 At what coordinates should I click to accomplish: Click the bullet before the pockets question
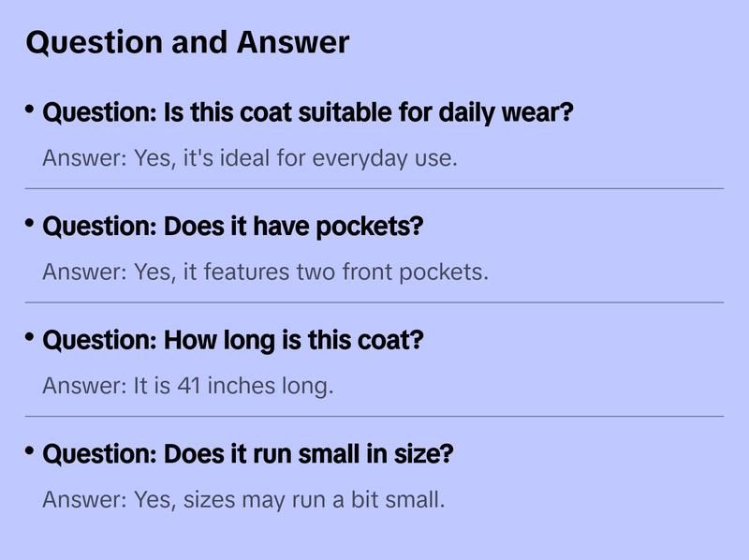click(x=30, y=224)
